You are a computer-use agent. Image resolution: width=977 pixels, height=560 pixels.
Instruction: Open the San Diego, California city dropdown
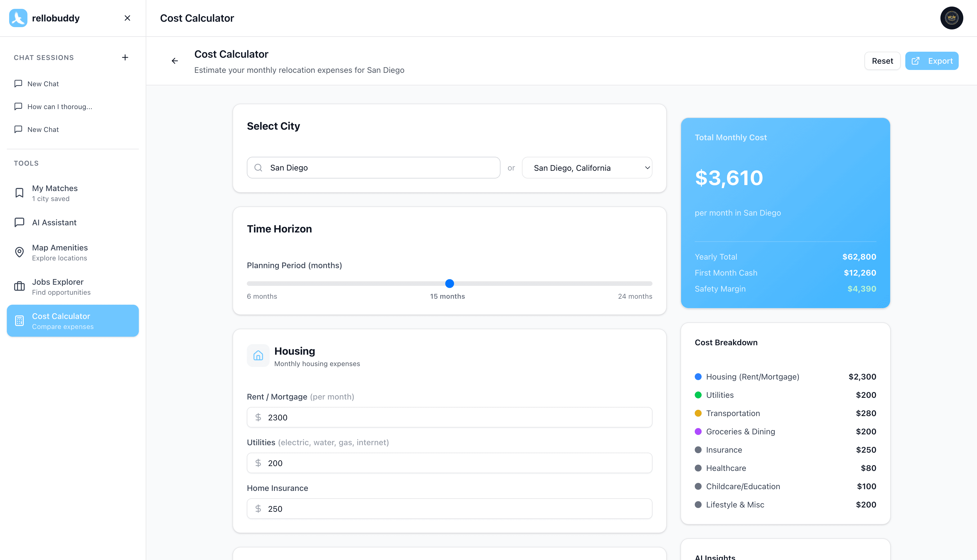click(x=586, y=168)
